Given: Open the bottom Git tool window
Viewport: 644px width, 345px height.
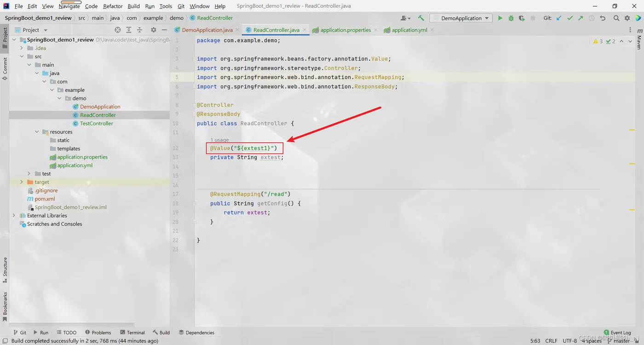Looking at the screenshot, I should pyautogui.click(x=20, y=333).
